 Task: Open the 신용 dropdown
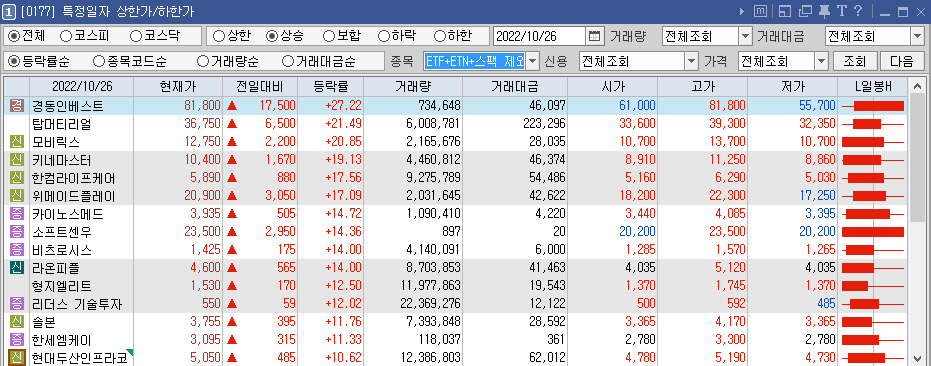click(692, 61)
